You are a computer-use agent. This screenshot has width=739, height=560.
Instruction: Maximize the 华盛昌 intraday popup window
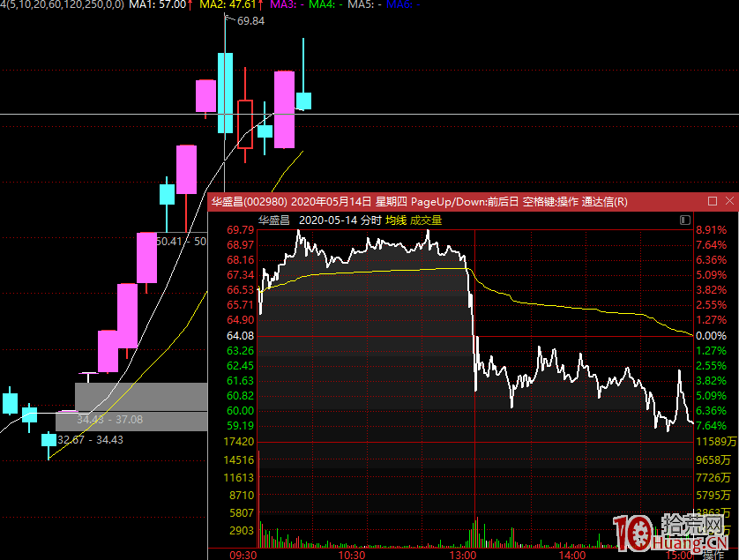point(713,201)
